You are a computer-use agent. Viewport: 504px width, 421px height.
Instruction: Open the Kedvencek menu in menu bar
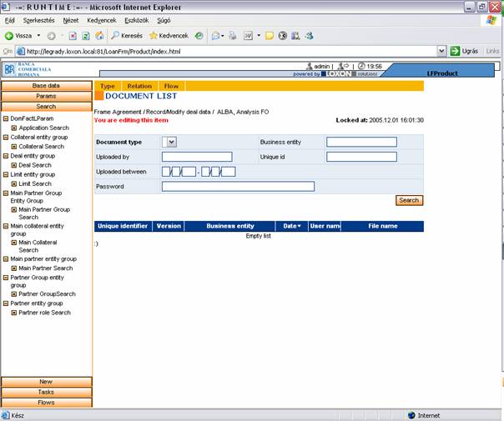pyautogui.click(x=102, y=21)
